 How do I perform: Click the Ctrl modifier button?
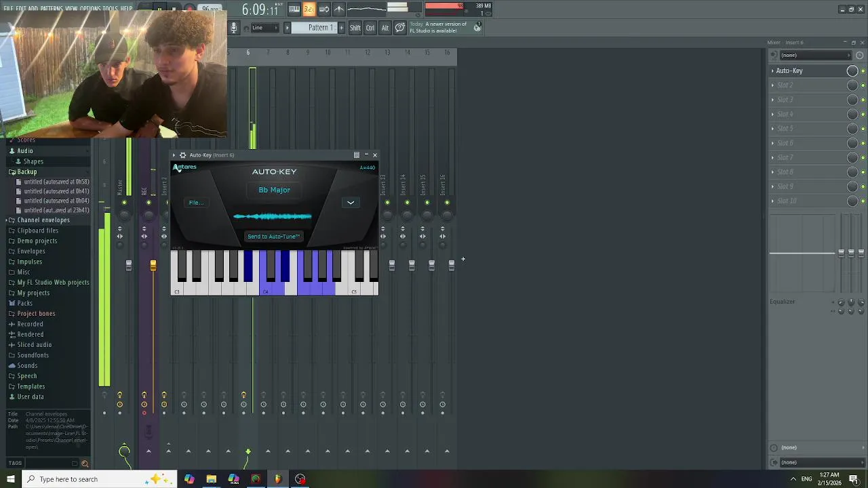[370, 28]
